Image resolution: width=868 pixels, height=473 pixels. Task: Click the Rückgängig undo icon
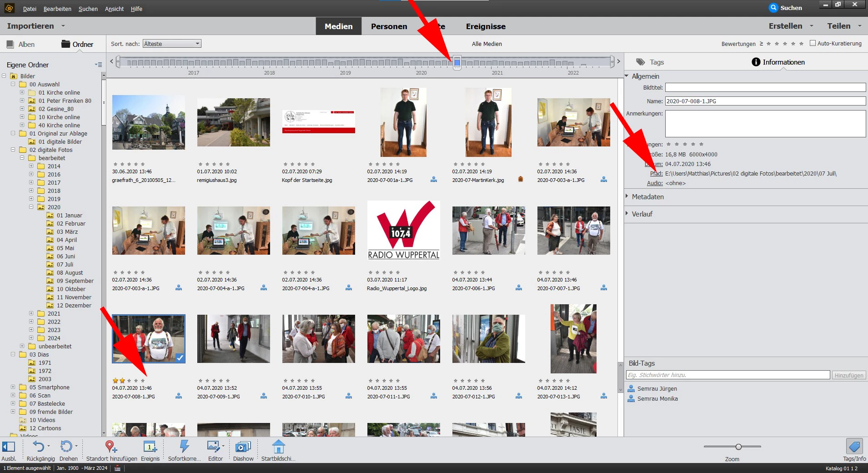(x=39, y=447)
